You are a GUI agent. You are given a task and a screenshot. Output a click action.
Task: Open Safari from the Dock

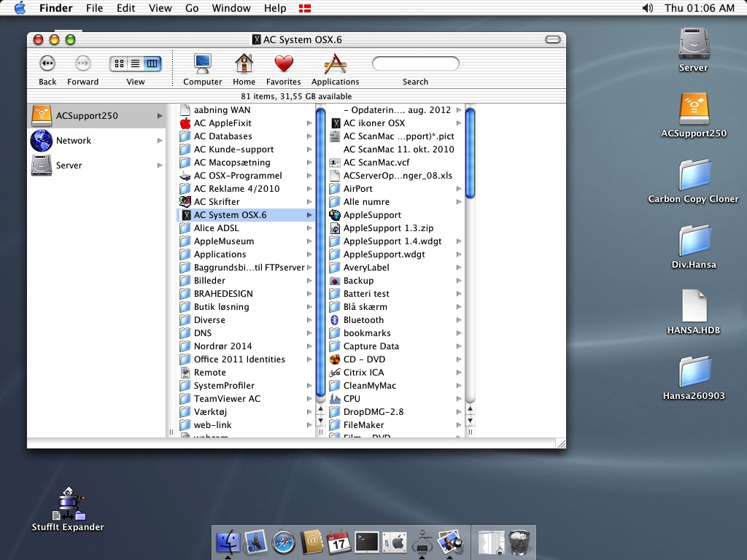(283, 542)
